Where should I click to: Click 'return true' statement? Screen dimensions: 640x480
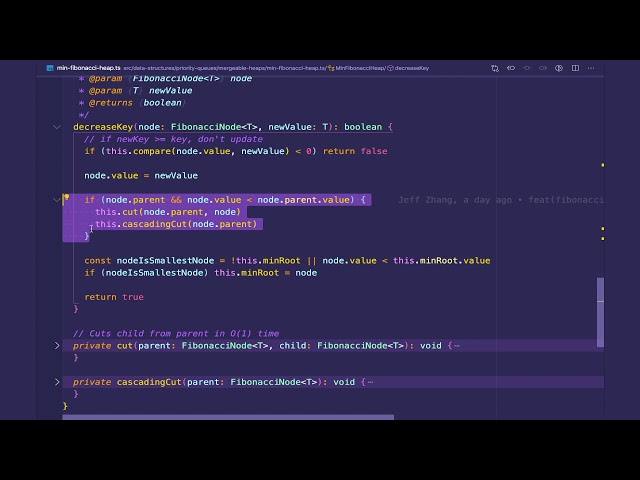tap(114, 297)
